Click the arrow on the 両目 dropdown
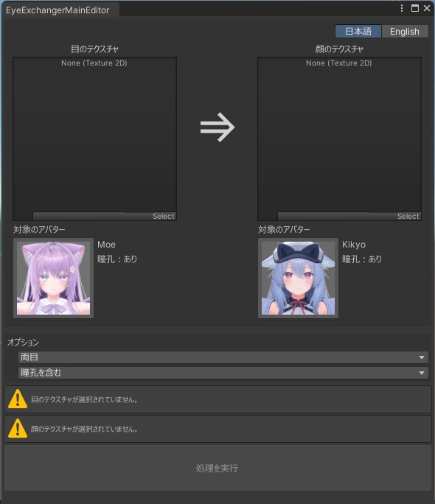 coord(422,357)
